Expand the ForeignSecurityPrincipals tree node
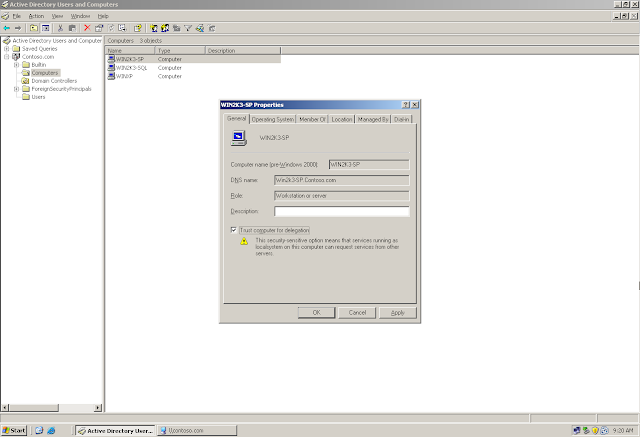This screenshot has width=640, height=437. [16, 89]
